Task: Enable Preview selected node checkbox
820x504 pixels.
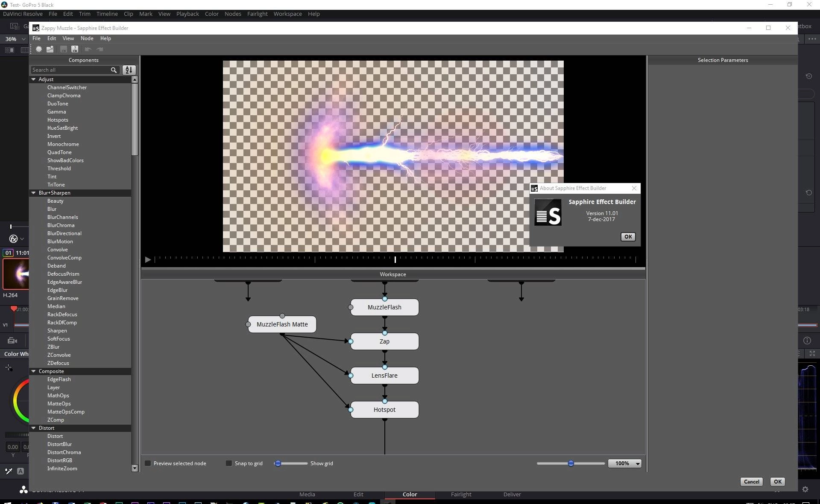Action: [x=148, y=463]
